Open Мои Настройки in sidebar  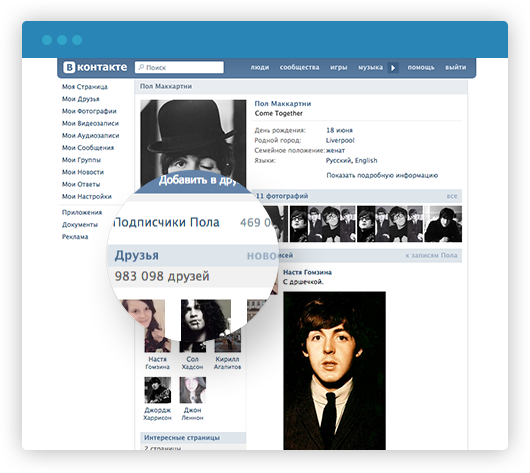click(87, 196)
